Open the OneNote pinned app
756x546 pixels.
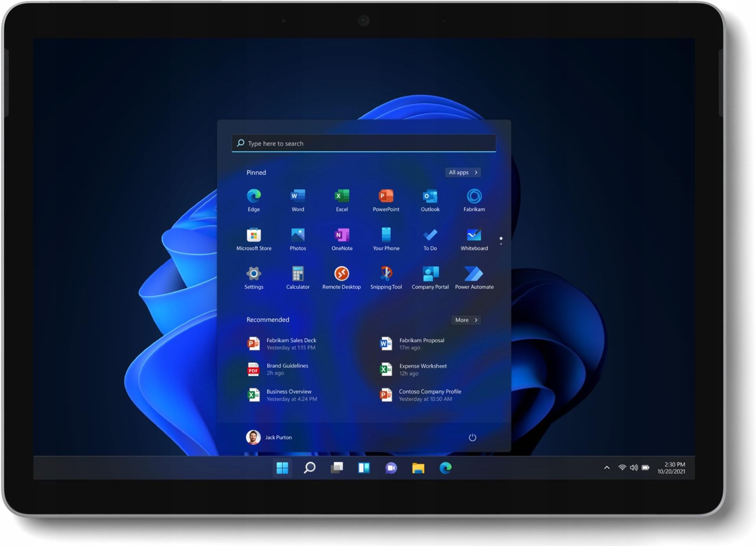click(341, 238)
